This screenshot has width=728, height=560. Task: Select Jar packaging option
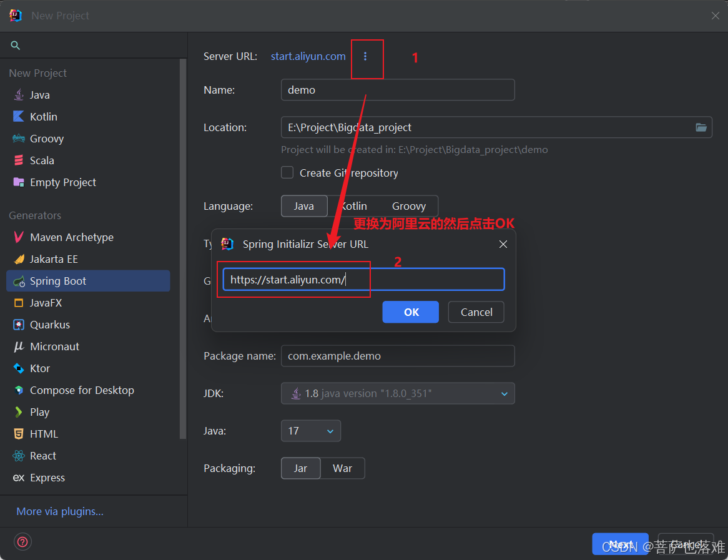click(x=300, y=468)
